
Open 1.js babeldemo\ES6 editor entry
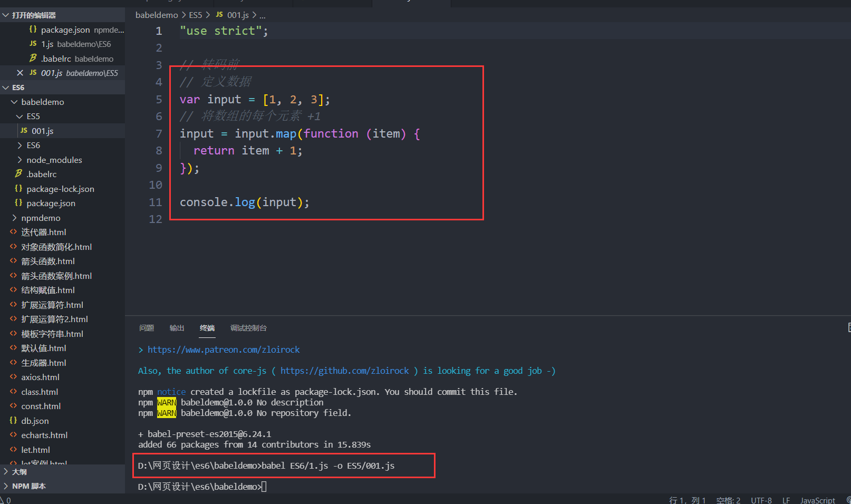(62, 44)
